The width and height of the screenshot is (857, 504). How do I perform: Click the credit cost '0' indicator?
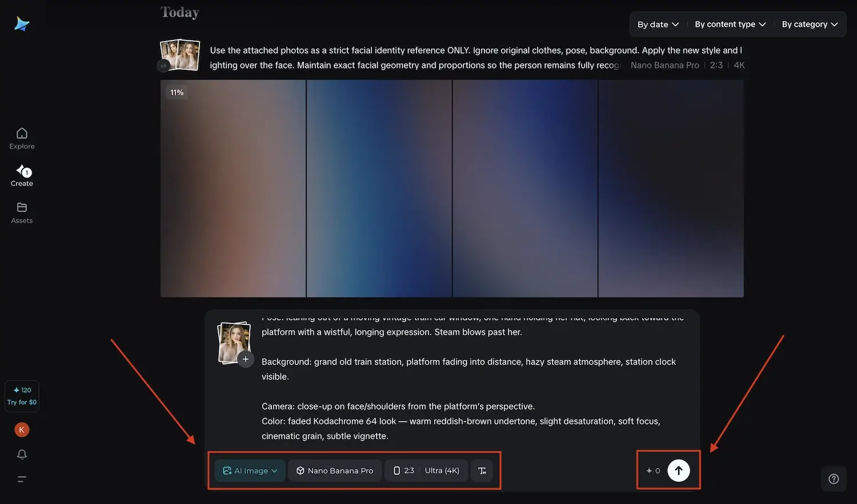click(653, 471)
